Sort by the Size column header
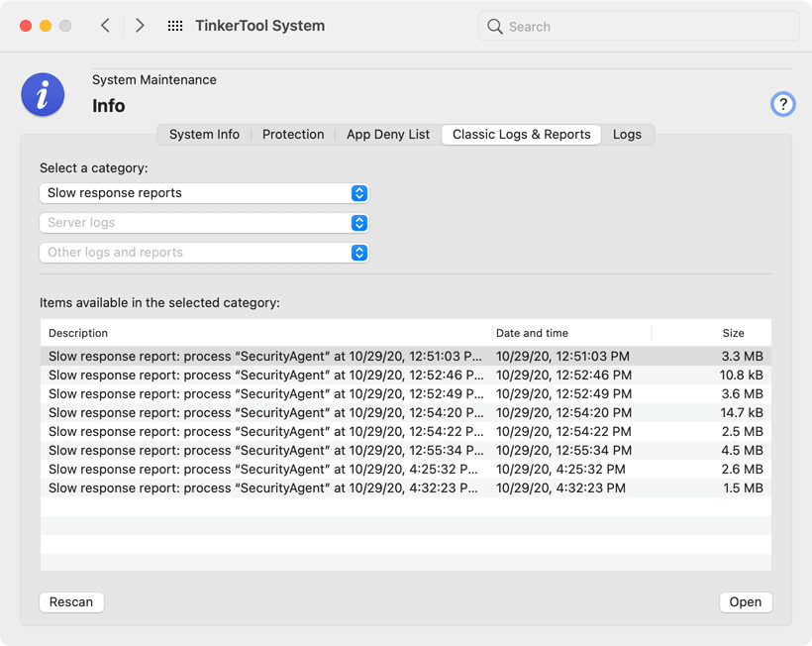812x646 pixels. [711, 333]
